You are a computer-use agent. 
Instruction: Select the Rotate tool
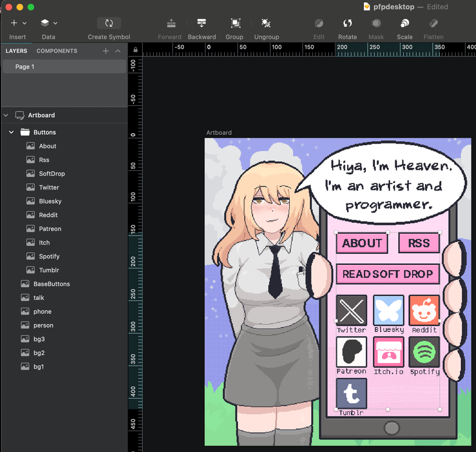(348, 23)
